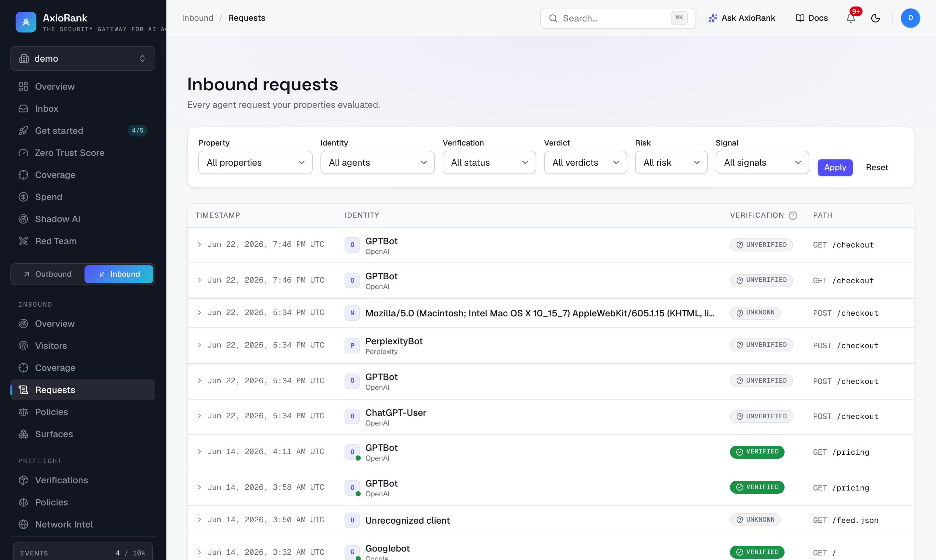Open the user avatar D menu

(x=910, y=18)
